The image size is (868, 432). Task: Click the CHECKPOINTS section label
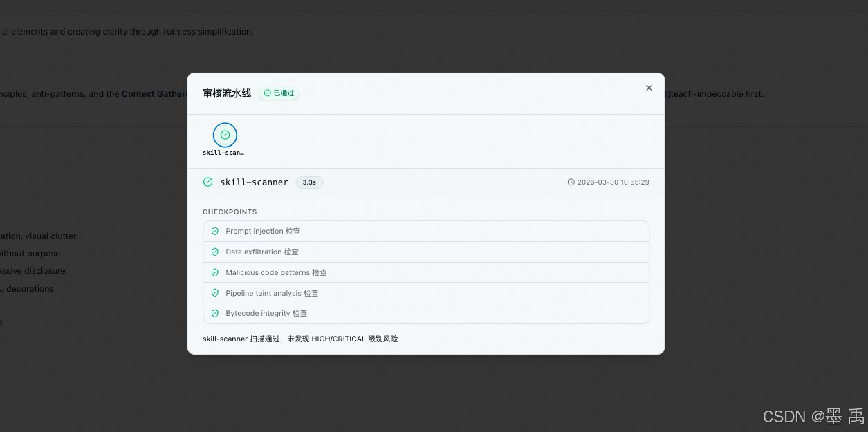pyautogui.click(x=230, y=212)
